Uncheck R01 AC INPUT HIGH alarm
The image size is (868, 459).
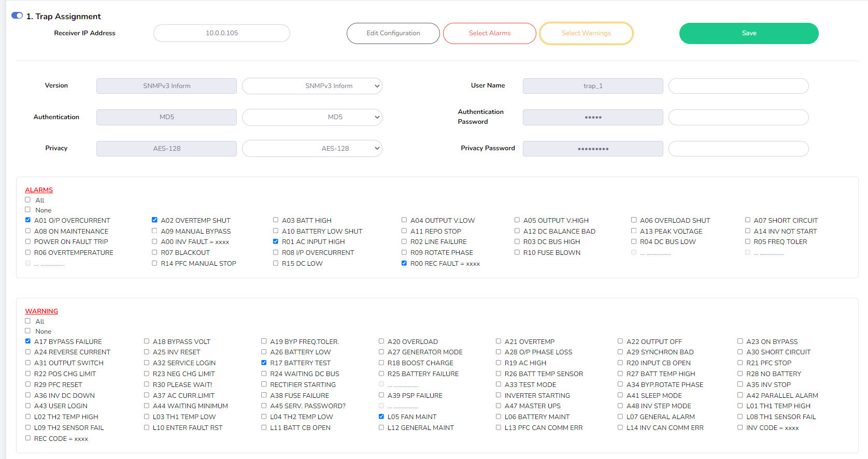click(276, 241)
